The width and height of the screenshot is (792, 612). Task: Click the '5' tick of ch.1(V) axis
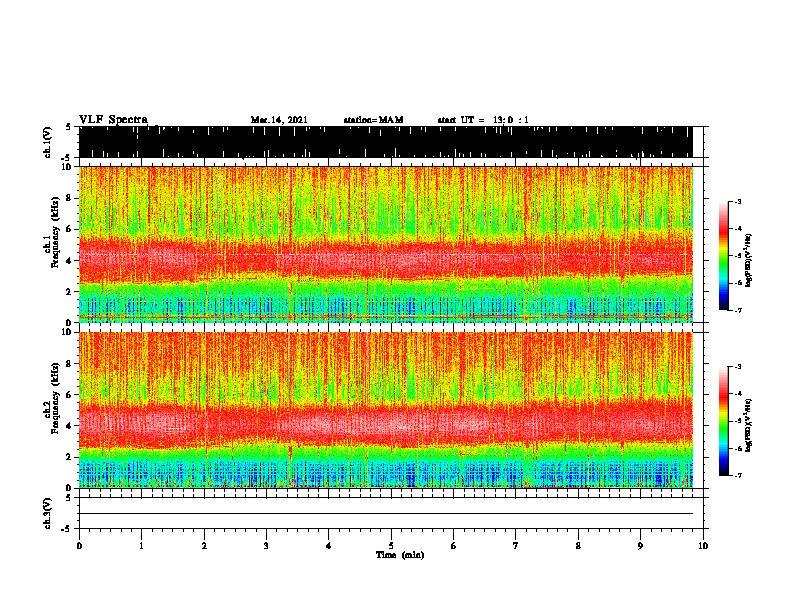[x=68, y=127]
